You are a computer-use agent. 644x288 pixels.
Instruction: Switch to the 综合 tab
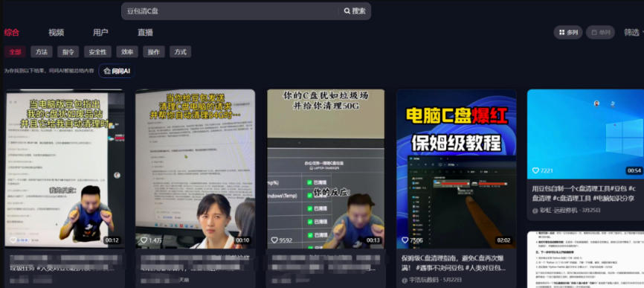click(x=11, y=33)
